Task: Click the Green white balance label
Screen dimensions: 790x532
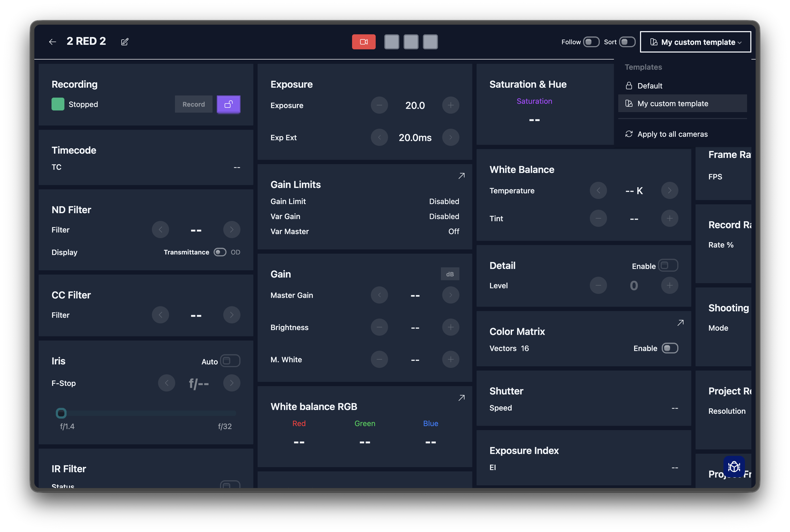Action: [x=365, y=423]
